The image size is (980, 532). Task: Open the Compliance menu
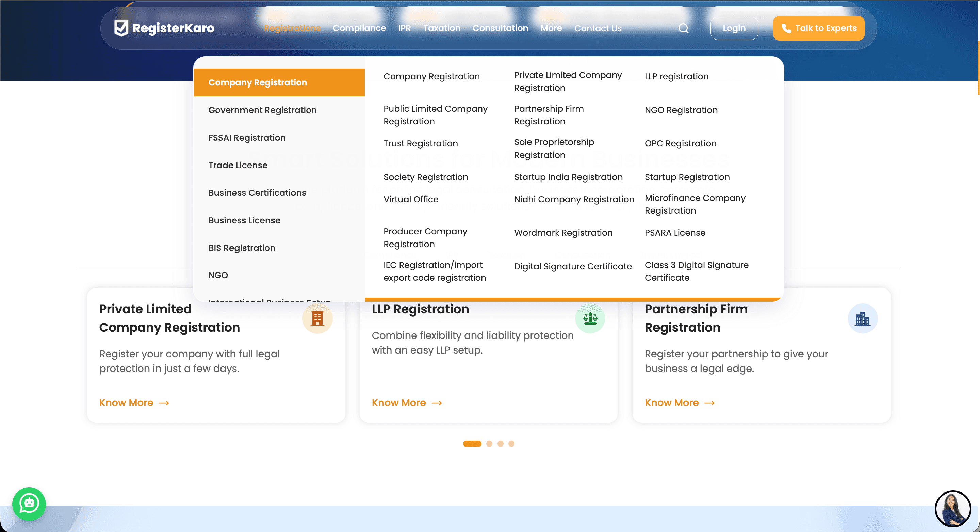pos(359,28)
